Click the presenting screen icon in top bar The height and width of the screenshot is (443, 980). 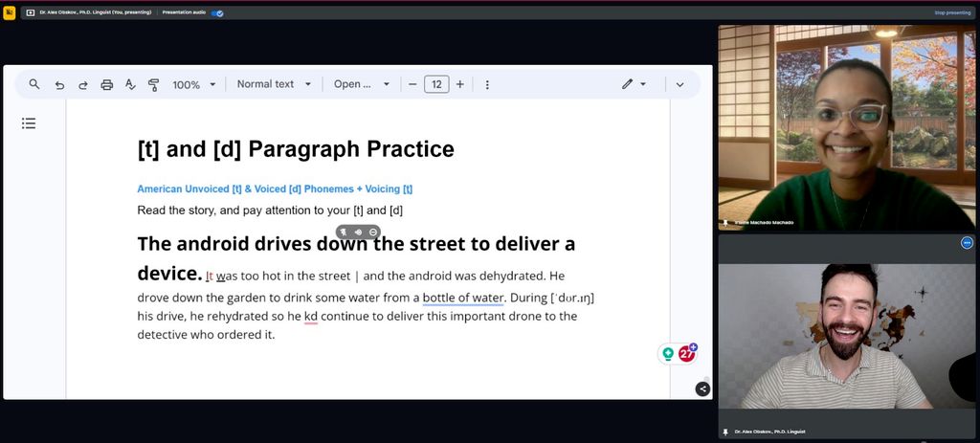tap(30, 12)
